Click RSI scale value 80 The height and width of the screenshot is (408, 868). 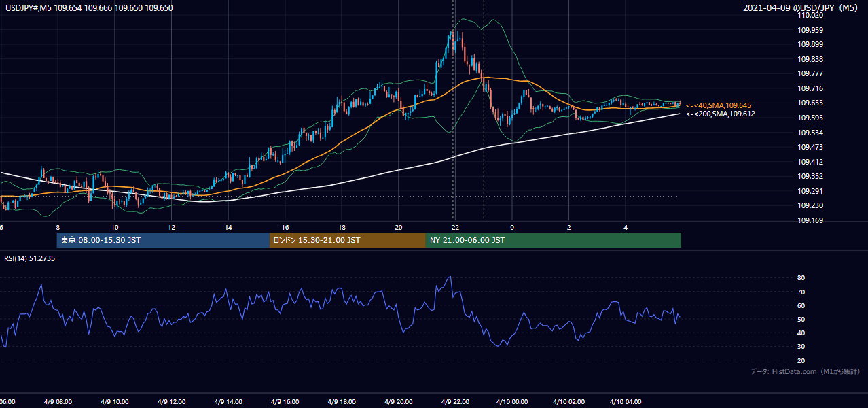(x=801, y=278)
